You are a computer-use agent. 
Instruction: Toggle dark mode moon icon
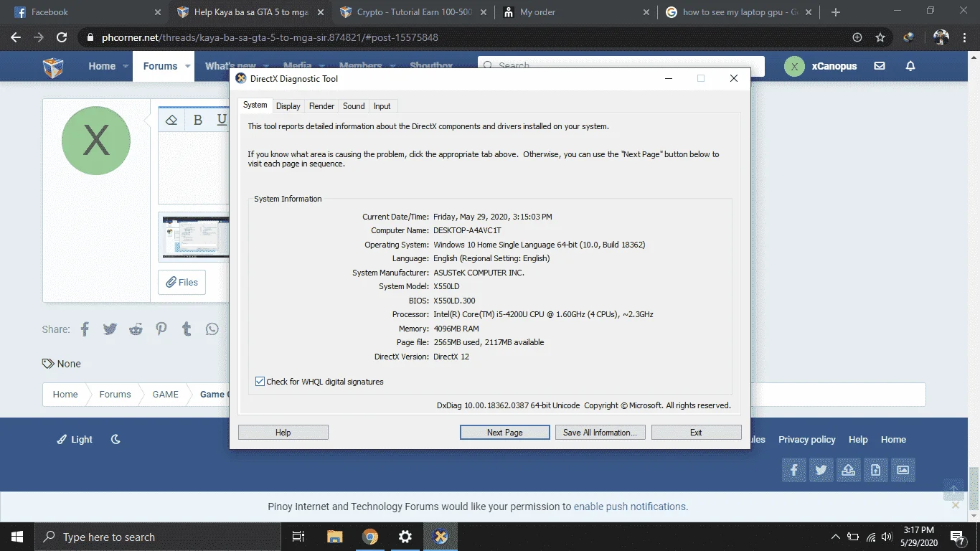tap(116, 440)
